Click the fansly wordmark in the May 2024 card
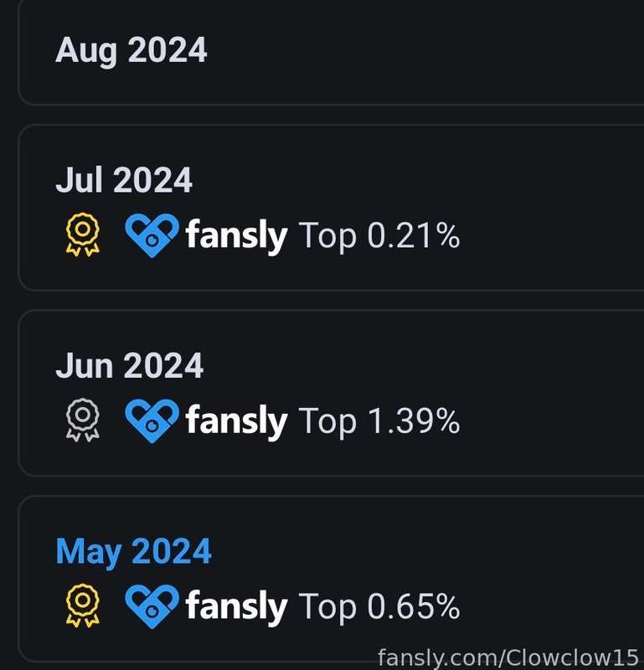This screenshot has width=644, height=670. point(236,606)
